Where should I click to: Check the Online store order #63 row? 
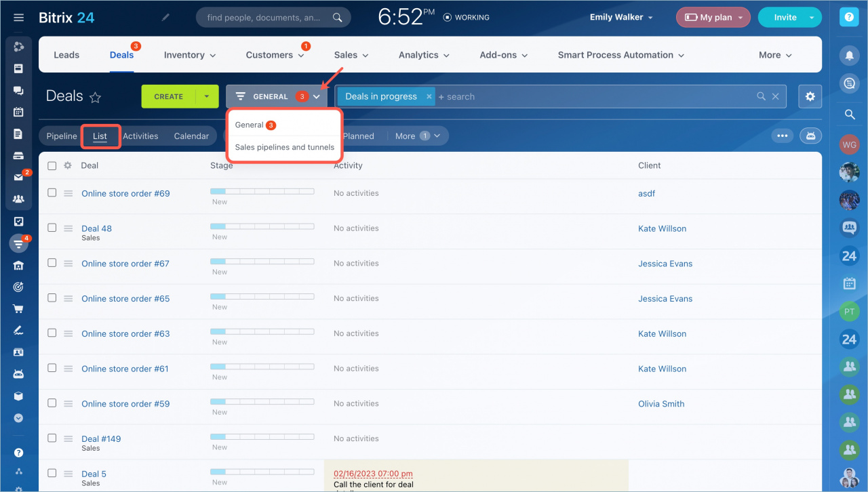[52, 333]
